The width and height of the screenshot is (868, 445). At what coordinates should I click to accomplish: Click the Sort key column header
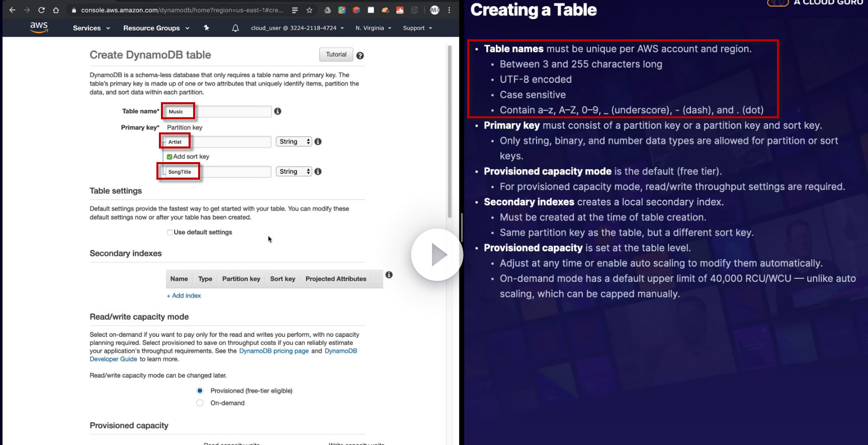(x=283, y=279)
